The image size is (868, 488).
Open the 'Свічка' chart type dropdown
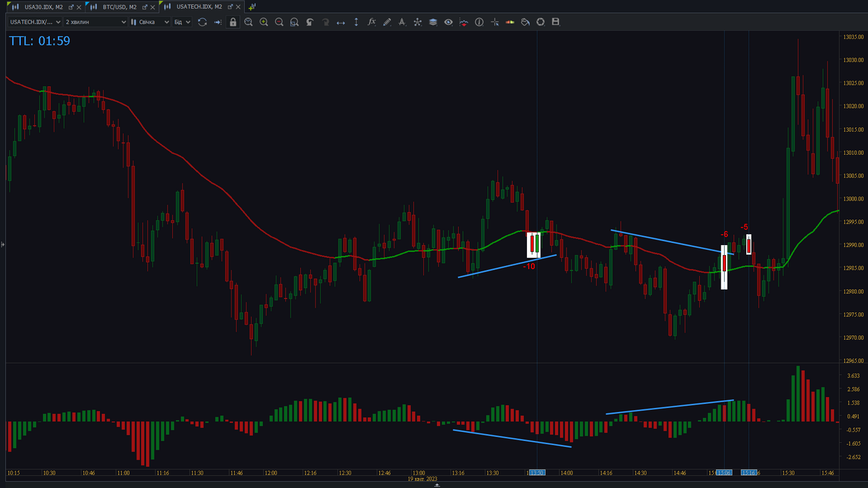tap(150, 22)
